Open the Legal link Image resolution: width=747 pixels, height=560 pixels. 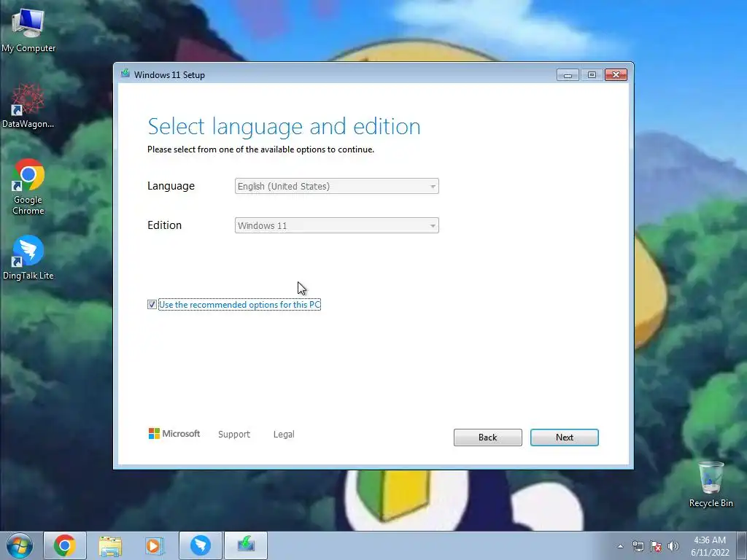click(284, 435)
